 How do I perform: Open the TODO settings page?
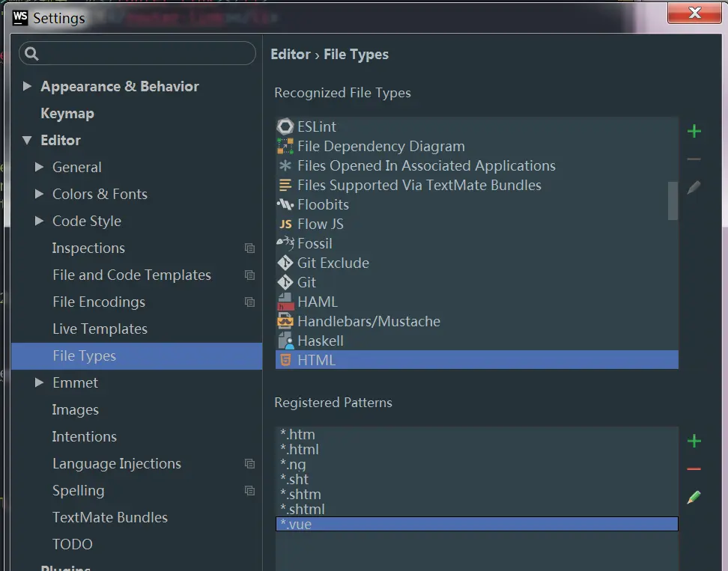(73, 544)
